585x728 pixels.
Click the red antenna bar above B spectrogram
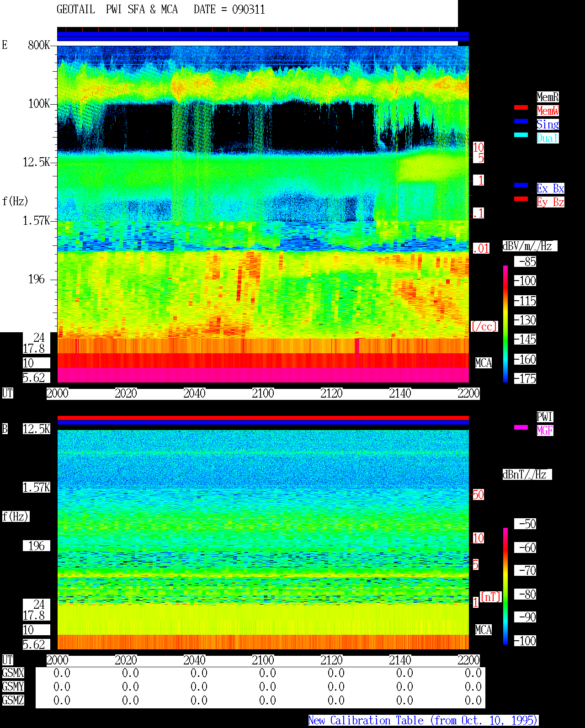(263, 418)
